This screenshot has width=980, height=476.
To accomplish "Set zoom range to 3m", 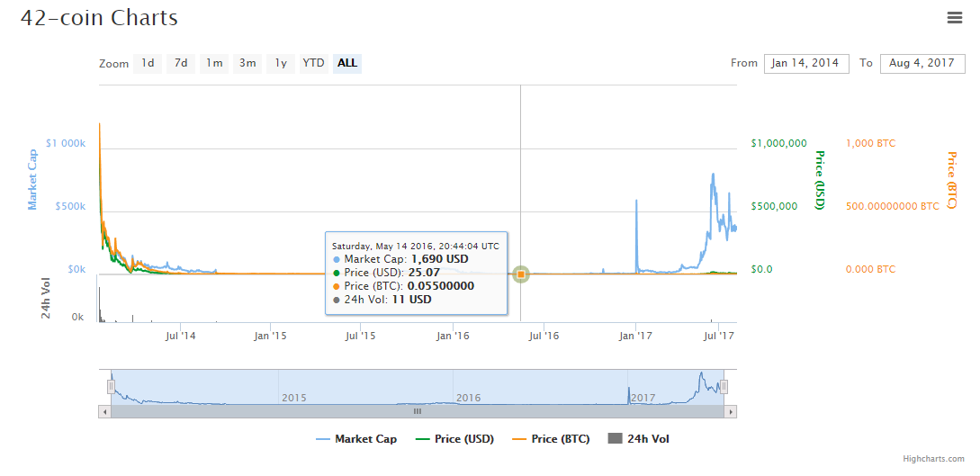I will 247,63.
